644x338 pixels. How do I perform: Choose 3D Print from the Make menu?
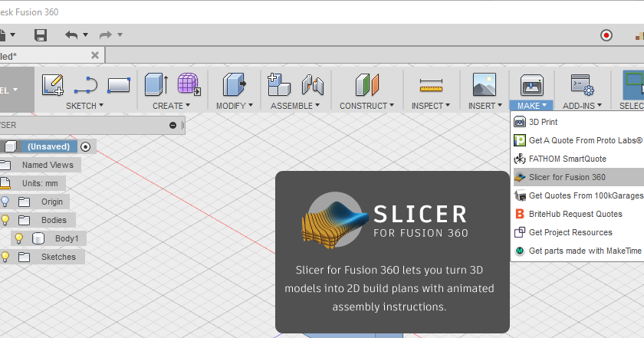tap(579, 122)
